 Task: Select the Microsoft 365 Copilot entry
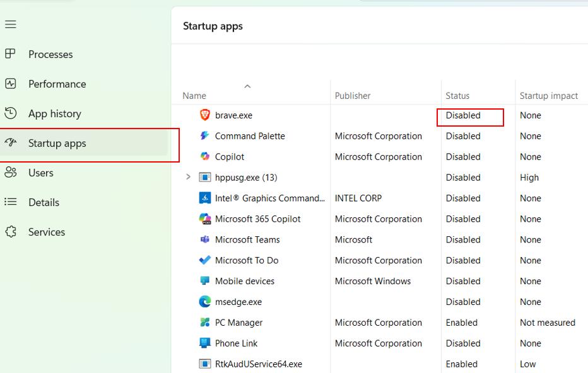point(257,219)
